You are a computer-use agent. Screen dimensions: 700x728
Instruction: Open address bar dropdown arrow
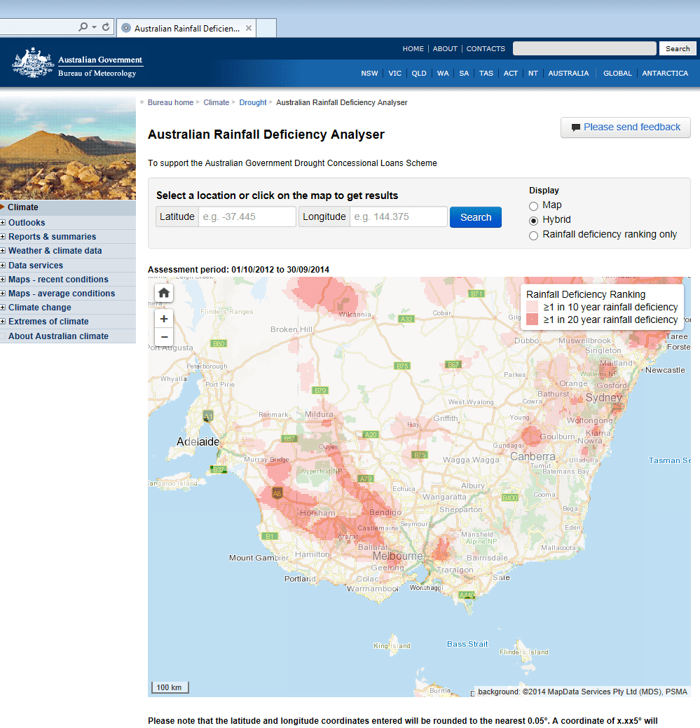(x=94, y=27)
